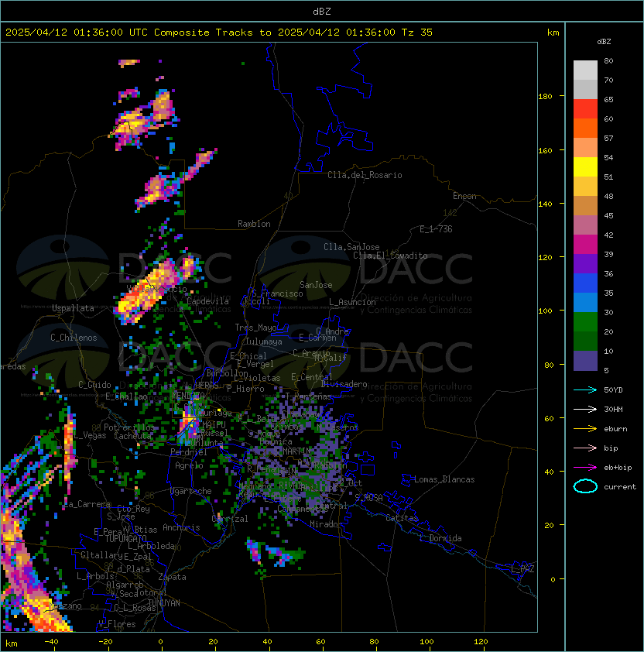Click the La_Carrera place label
Image resolution: width=644 pixels, height=652 pixels.
click(x=87, y=504)
